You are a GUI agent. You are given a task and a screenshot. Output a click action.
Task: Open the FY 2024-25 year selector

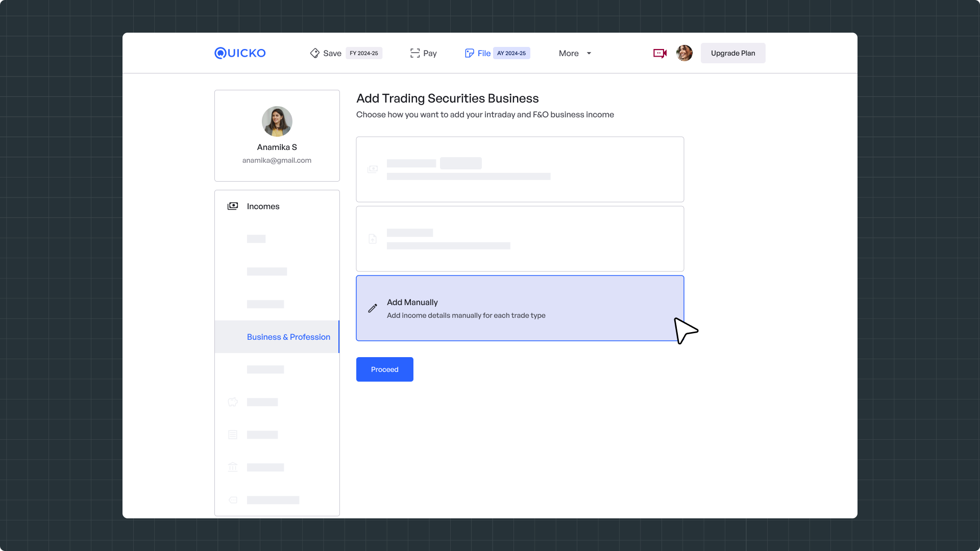[364, 53]
